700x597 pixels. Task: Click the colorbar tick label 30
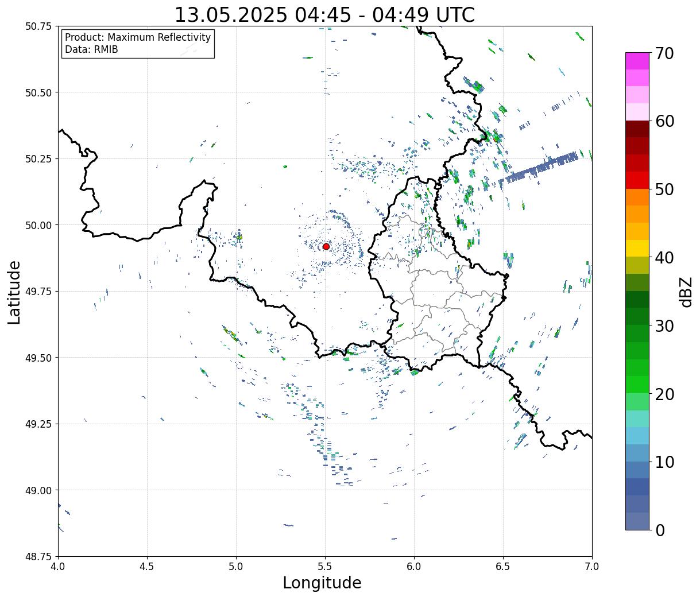click(664, 325)
